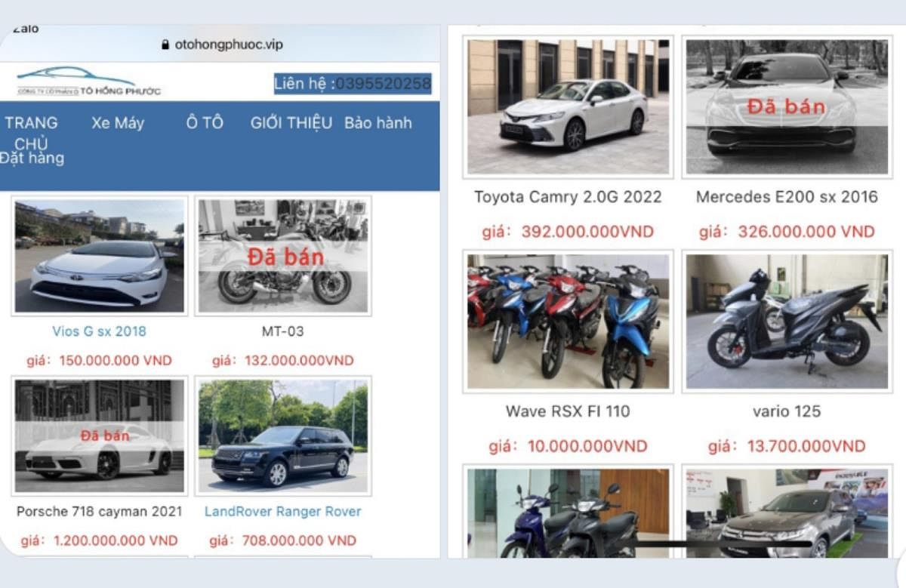Image resolution: width=906 pixels, height=588 pixels.
Task: Open the MT-03 product title
Action: click(x=283, y=331)
